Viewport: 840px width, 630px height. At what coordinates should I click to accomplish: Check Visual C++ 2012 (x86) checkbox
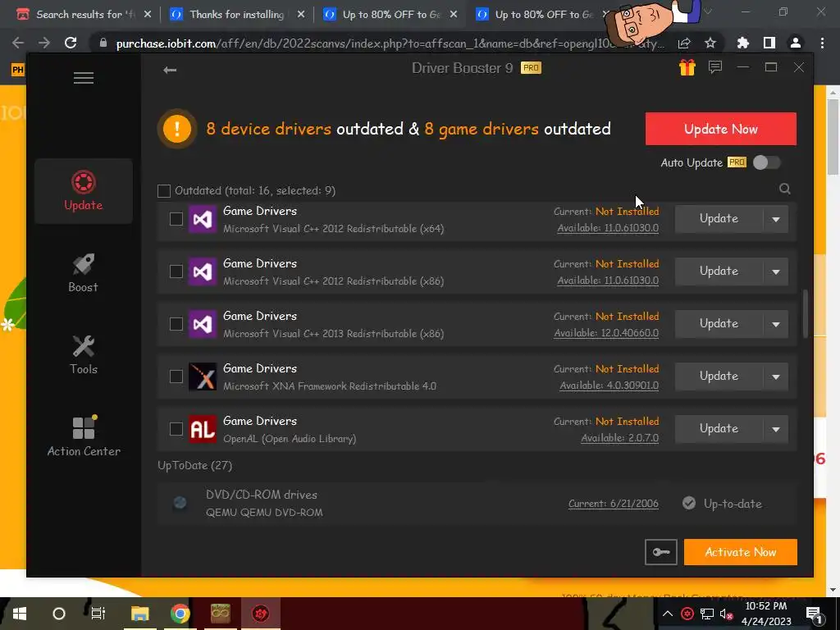click(x=176, y=272)
